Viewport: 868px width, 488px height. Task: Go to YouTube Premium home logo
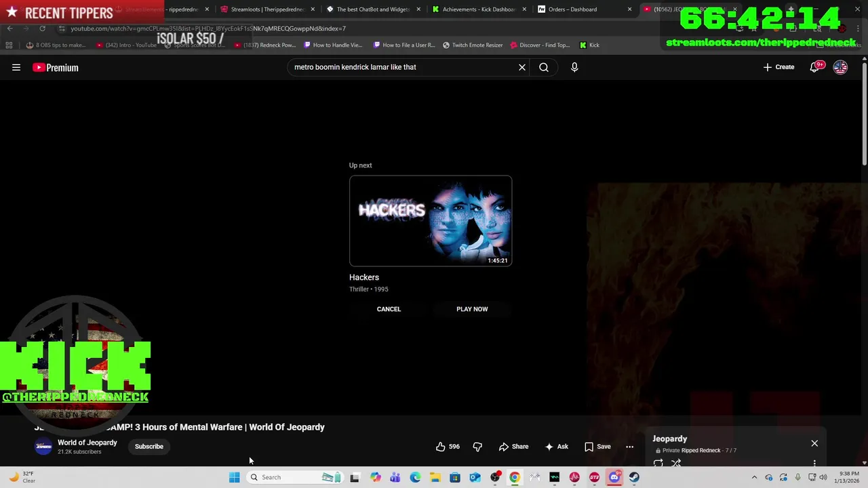pos(55,67)
